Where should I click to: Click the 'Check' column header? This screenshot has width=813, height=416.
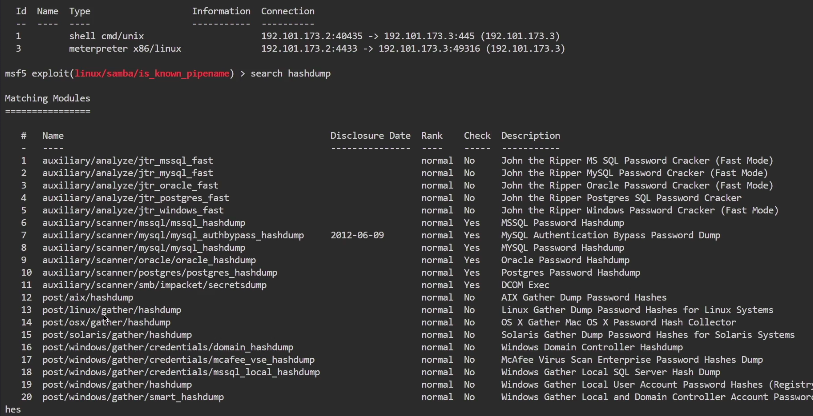477,135
